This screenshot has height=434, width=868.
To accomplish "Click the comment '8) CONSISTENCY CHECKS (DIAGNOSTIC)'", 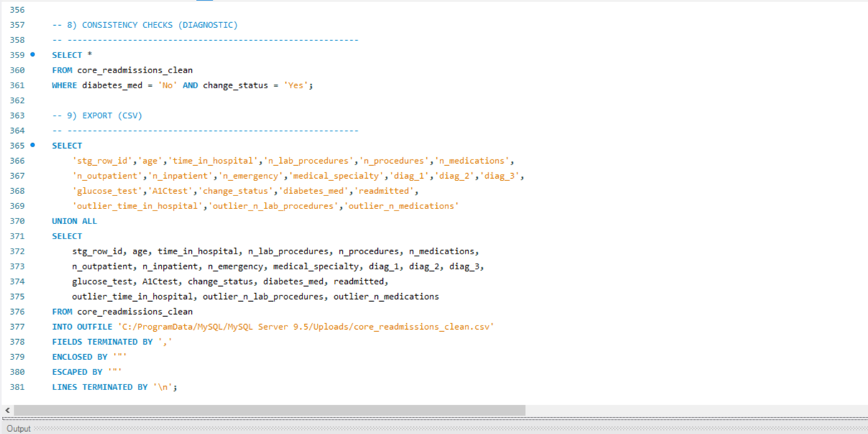I will 152,24.
